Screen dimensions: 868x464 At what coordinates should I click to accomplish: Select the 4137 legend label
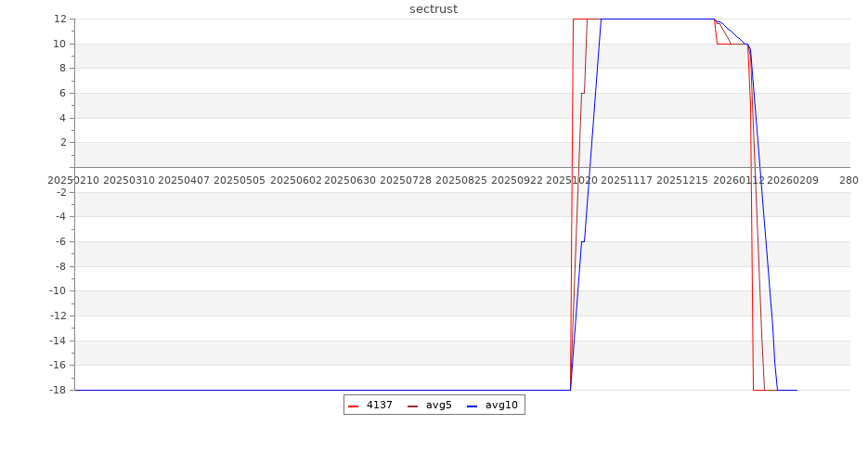(x=379, y=405)
